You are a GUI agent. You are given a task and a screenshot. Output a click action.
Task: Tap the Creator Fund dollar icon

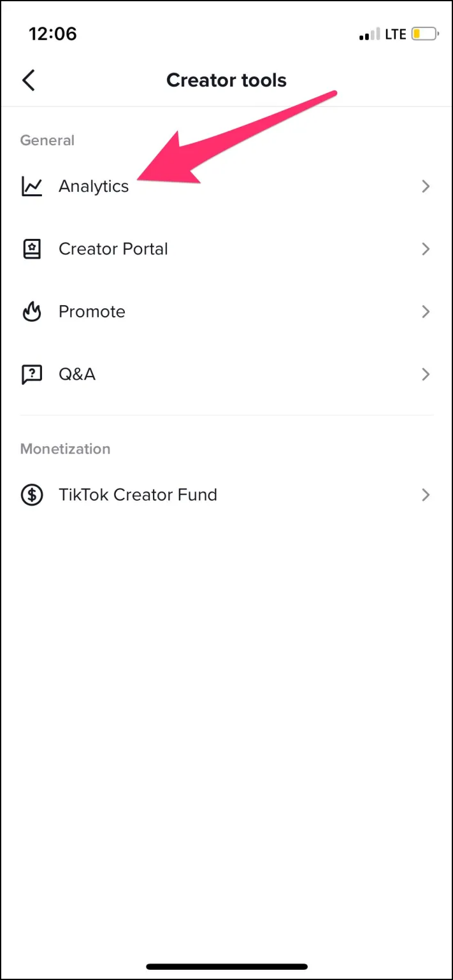pos(32,495)
